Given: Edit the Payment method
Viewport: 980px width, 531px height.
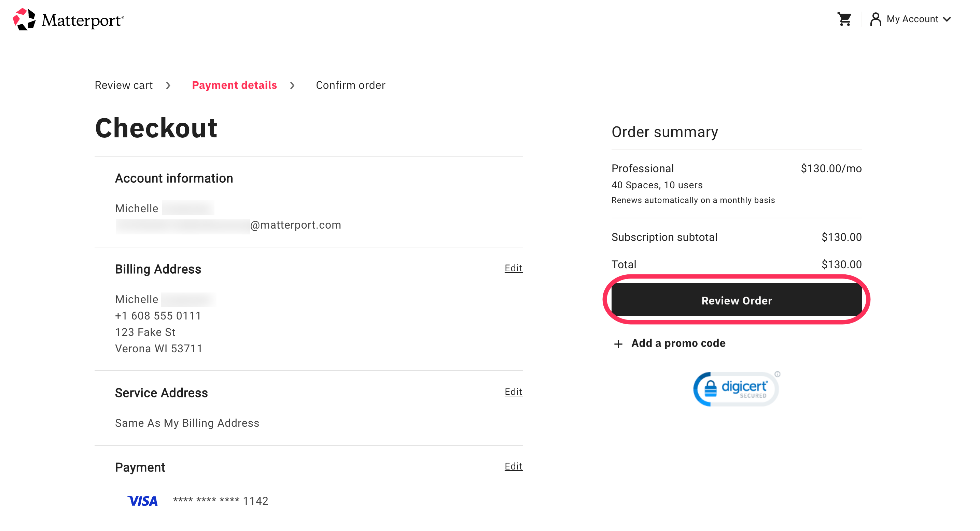Looking at the screenshot, I should (x=513, y=466).
